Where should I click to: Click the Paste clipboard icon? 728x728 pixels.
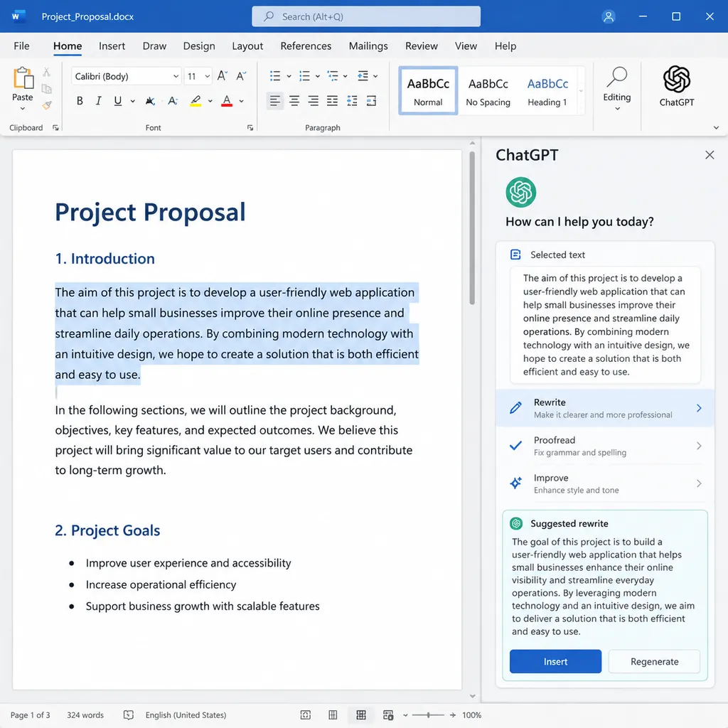tap(23, 77)
